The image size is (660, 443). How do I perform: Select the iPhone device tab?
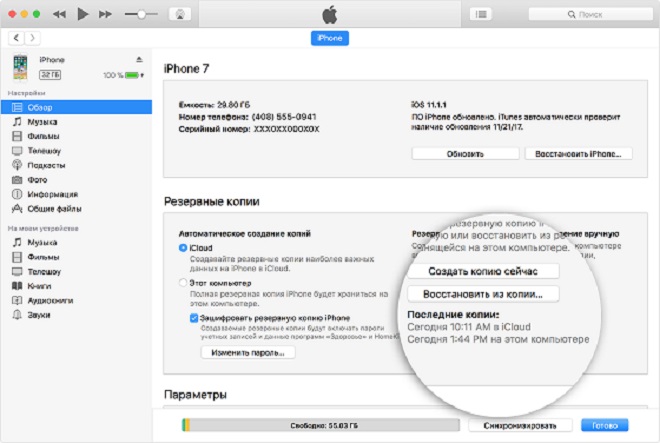pyautogui.click(x=330, y=38)
